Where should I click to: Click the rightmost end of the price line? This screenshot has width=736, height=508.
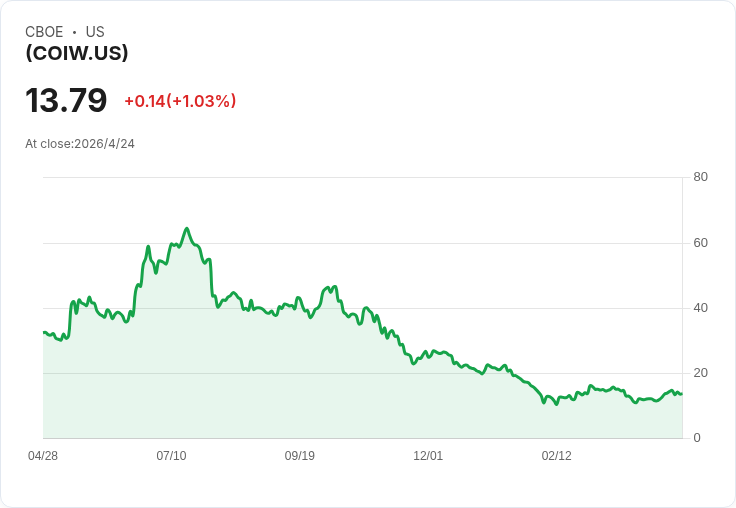click(x=682, y=394)
